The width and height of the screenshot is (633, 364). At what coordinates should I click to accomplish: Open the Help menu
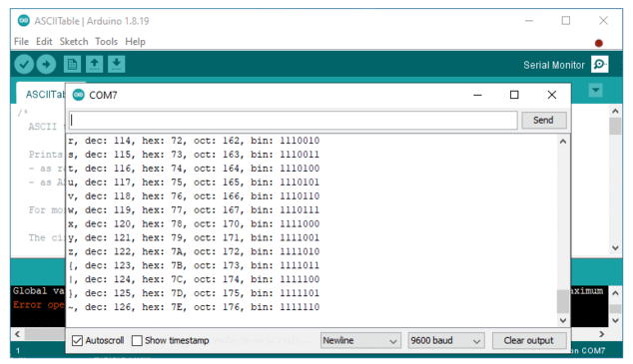[x=135, y=42]
